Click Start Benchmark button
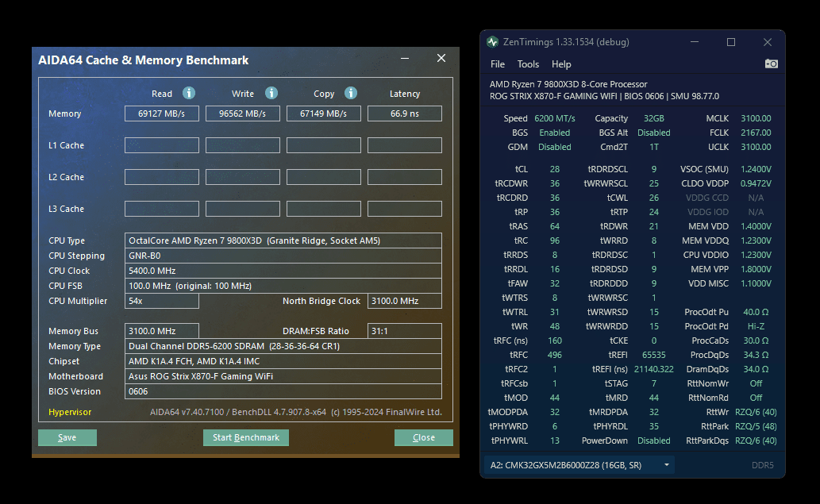The image size is (820, 504). click(246, 437)
